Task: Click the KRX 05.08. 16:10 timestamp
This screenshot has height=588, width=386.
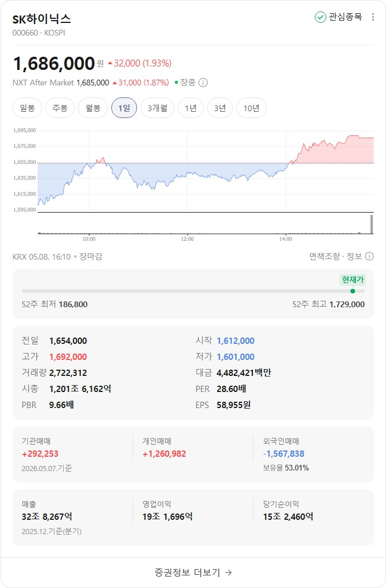Action: pos(42,257)
